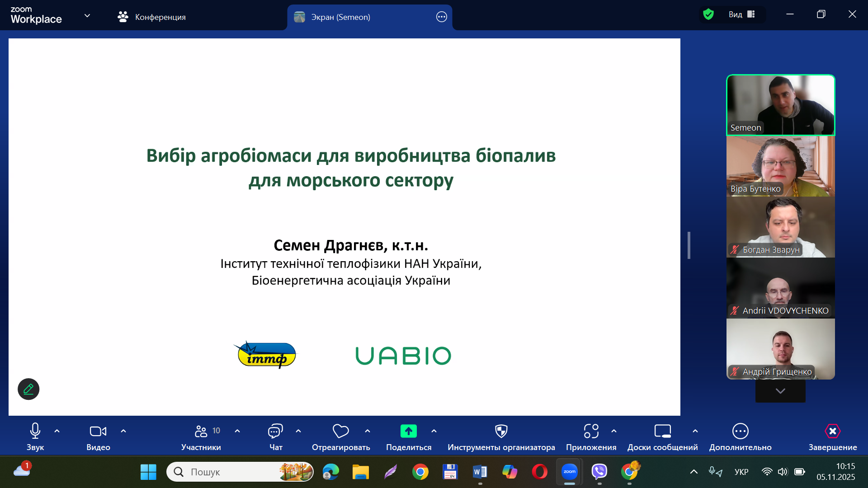The image size is (868, 488).
Task: Click the panel resize divider handle
Action: coord(689,245)
